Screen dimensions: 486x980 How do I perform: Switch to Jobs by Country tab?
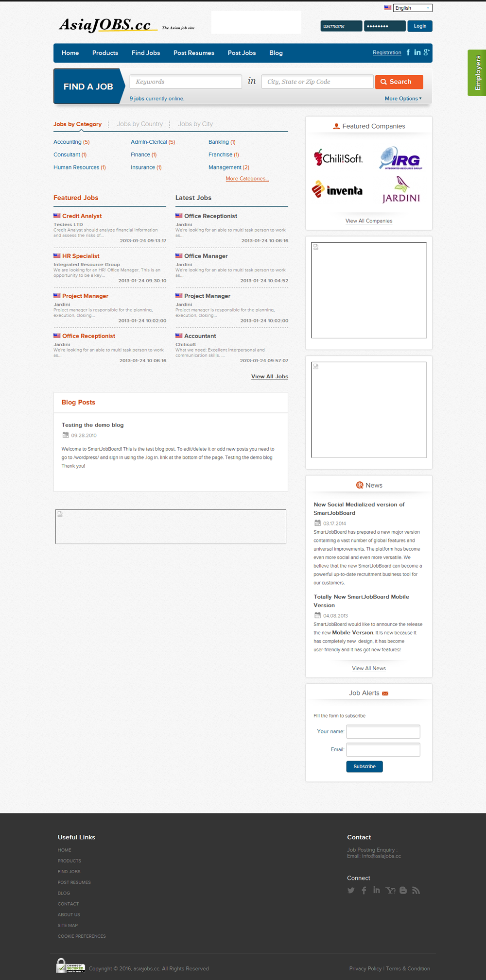point(139,124)
